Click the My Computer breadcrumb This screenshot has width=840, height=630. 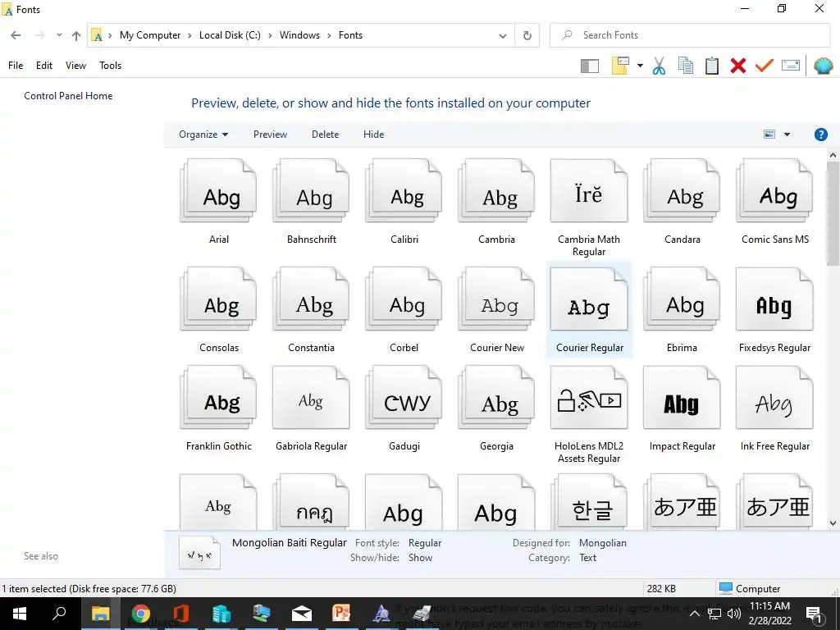[150, 35]
